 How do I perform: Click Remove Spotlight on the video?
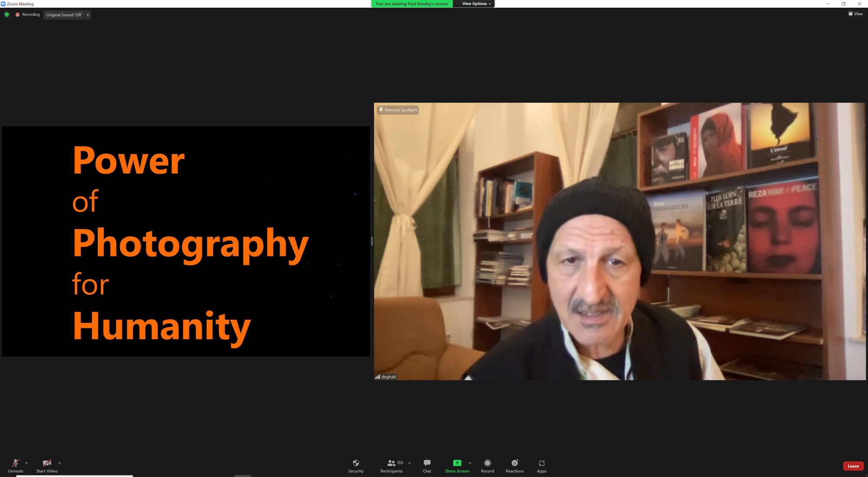398,110
